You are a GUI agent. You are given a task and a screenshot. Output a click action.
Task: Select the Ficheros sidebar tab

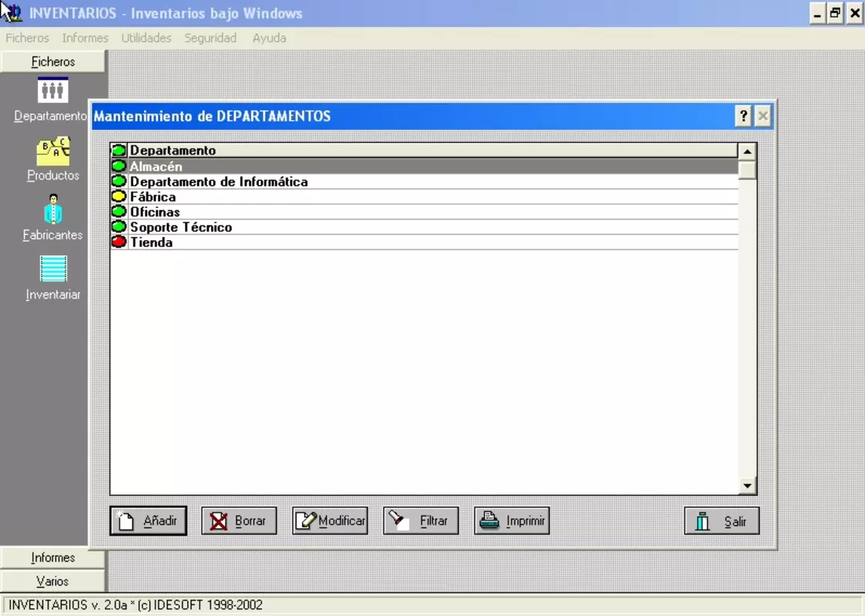pos(52,62)
